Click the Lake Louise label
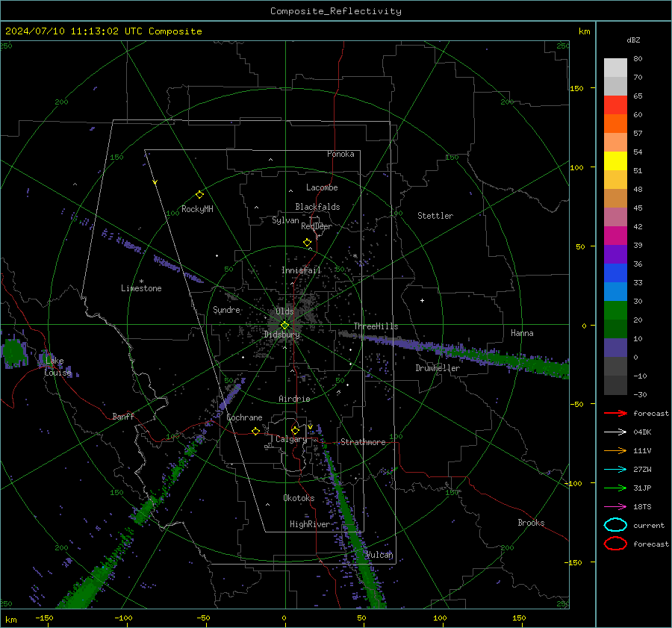 57,367
